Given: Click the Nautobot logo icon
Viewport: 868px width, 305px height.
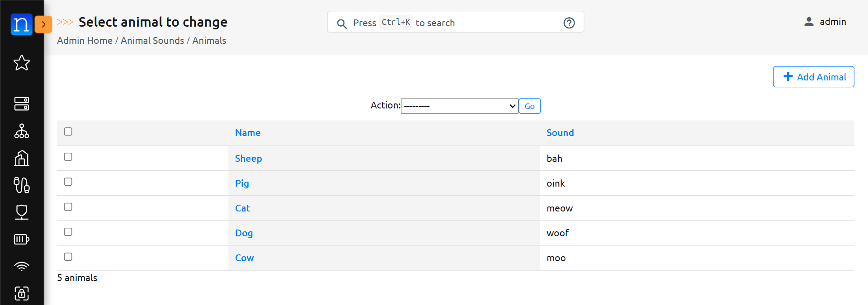Looking at the screenshot, I should (x=21, y=24).
